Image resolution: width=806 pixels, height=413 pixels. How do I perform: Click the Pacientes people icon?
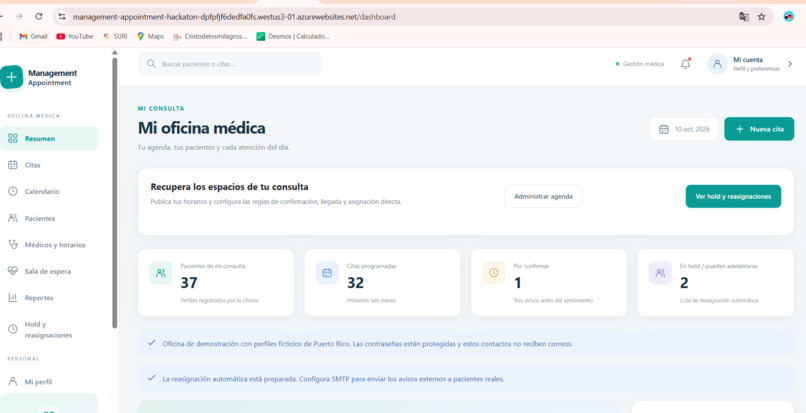pyautogui.click(x=13, y=218)
